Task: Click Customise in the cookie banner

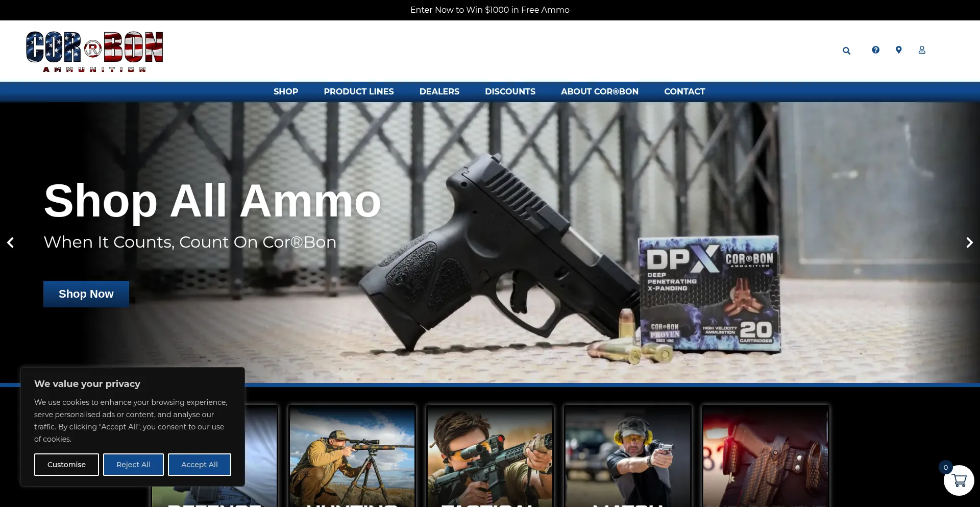Action: (x=66, y=465)
